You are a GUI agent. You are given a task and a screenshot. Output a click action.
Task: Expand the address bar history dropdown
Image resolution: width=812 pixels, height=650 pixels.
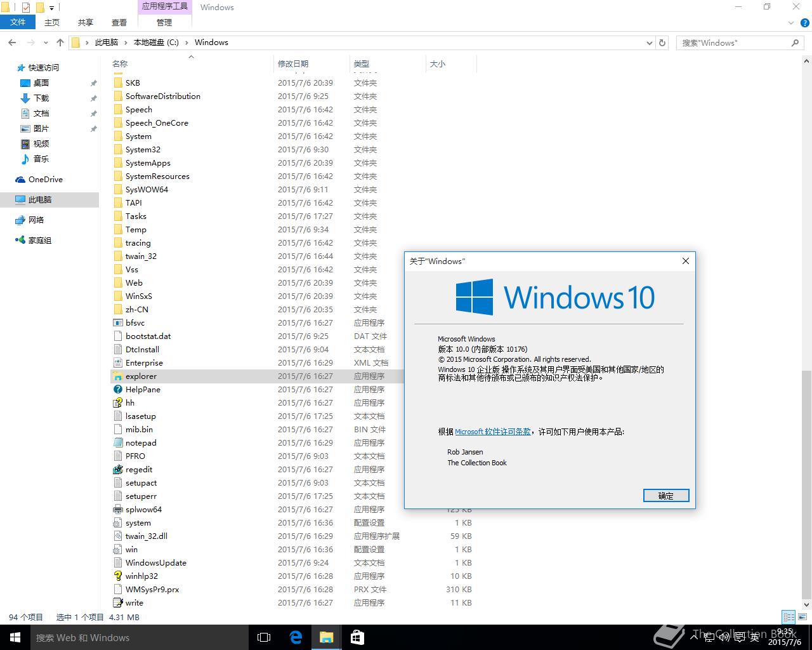click(649, 43)
